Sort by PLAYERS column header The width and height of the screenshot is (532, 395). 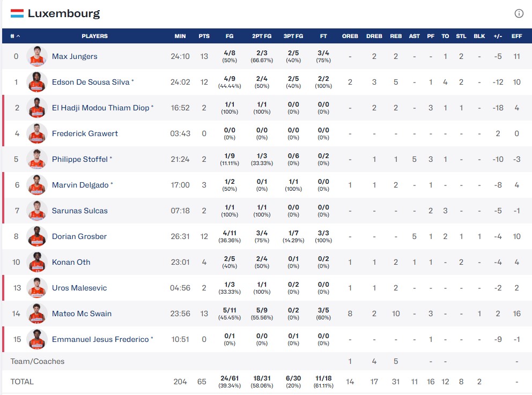[95, 36]
